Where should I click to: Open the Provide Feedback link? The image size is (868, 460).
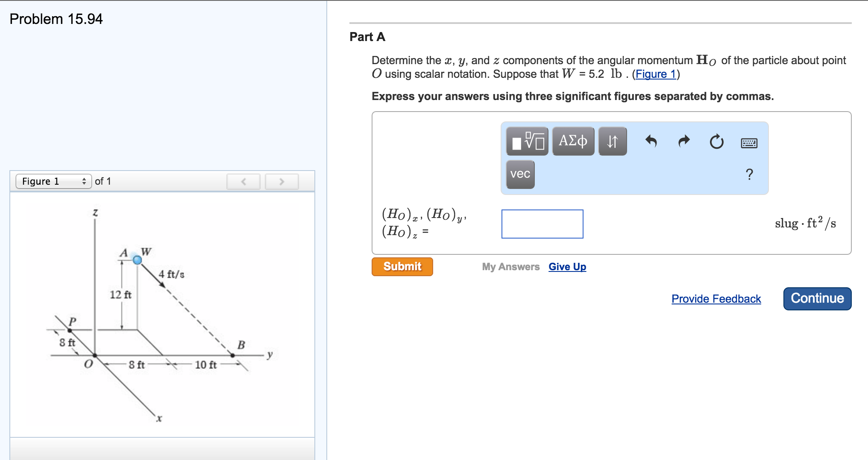pos(716,299)
